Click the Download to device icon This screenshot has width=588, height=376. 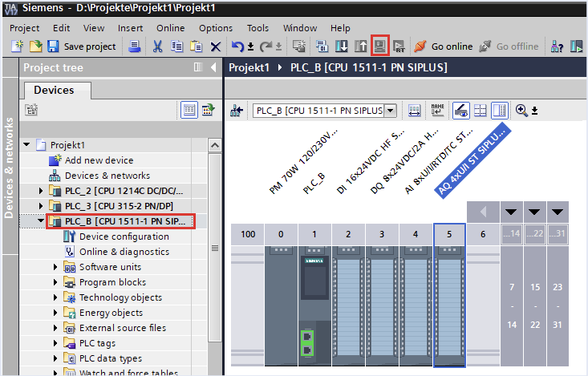340,46
